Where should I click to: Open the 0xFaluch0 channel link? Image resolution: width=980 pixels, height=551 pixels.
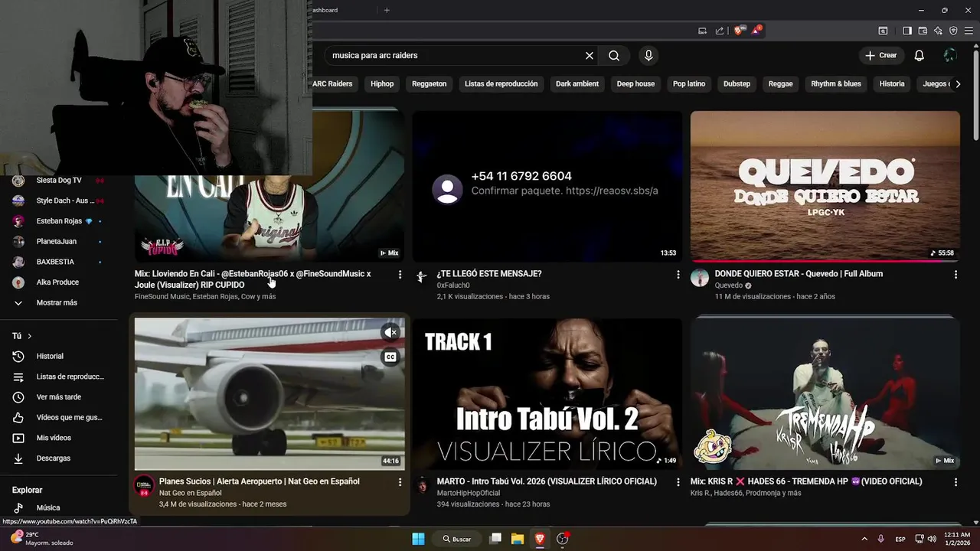453,285
